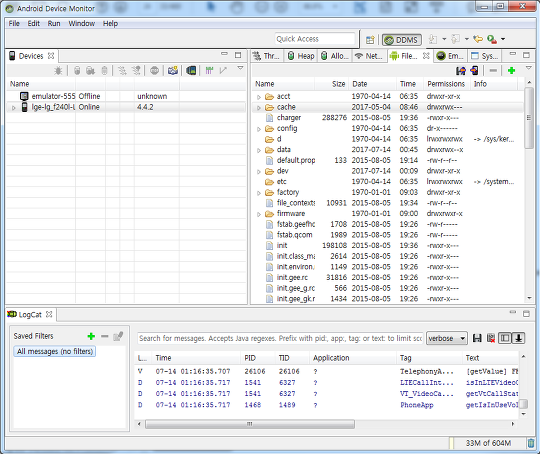Expand the dev folder
The height and width of the screenshot is (454, 540).
tap(259, 172)
